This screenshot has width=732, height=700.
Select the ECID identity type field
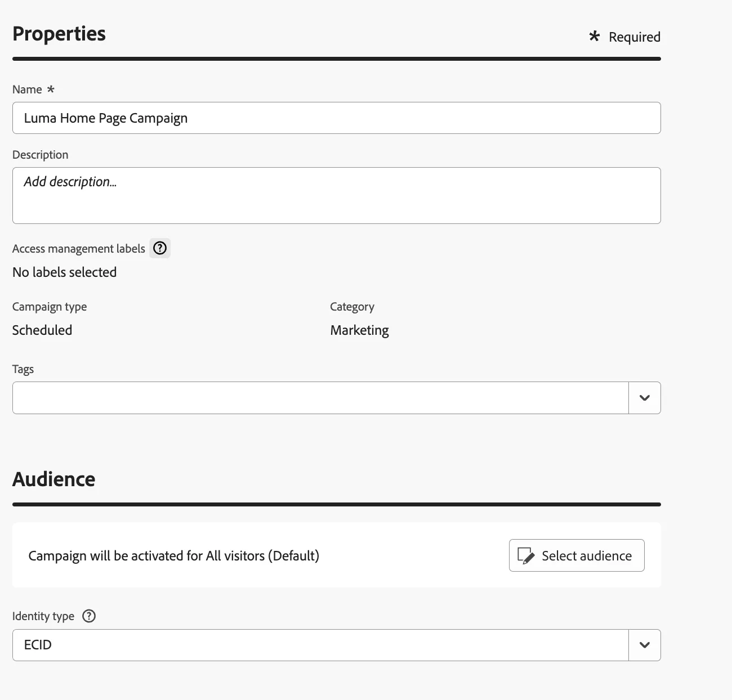[x=320, y=645]
